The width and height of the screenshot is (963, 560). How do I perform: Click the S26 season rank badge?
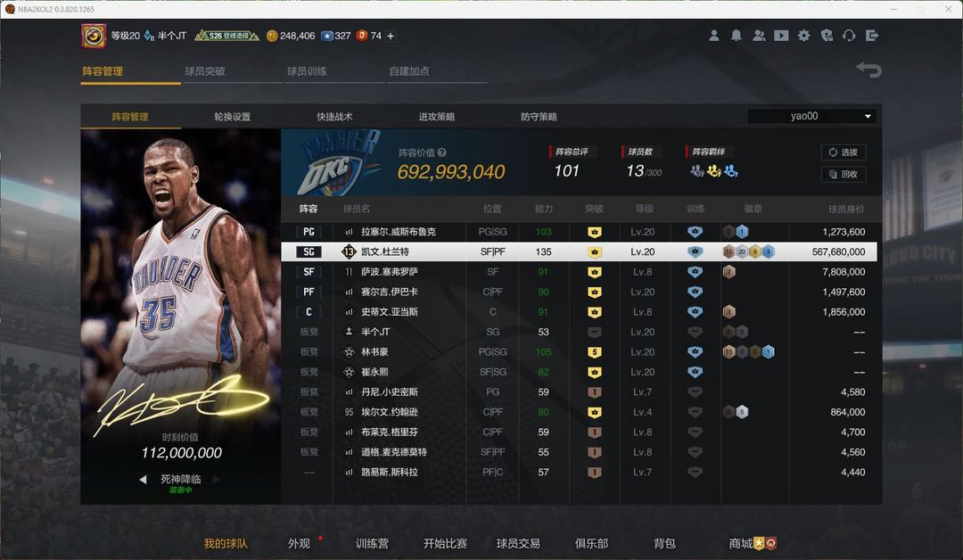click(x=226, y=36)
